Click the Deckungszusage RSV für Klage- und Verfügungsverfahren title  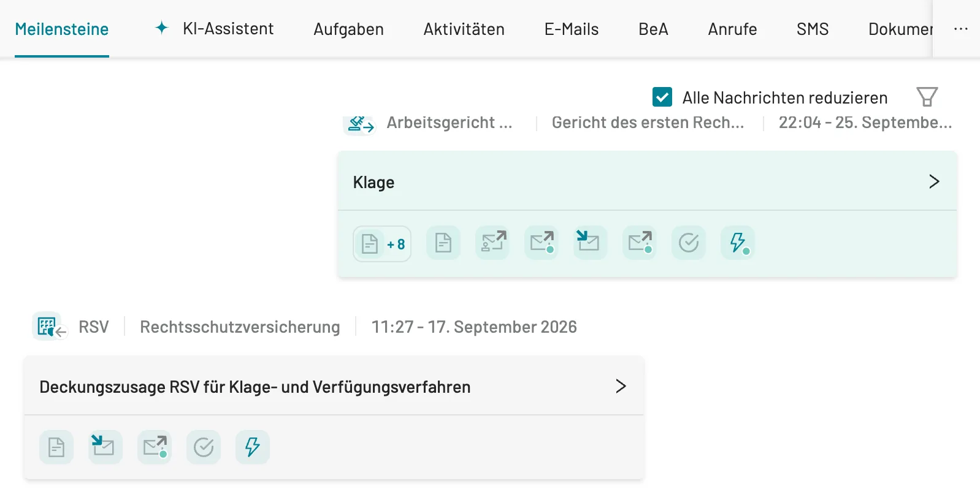pyautogui.click(x=255, y=387)
